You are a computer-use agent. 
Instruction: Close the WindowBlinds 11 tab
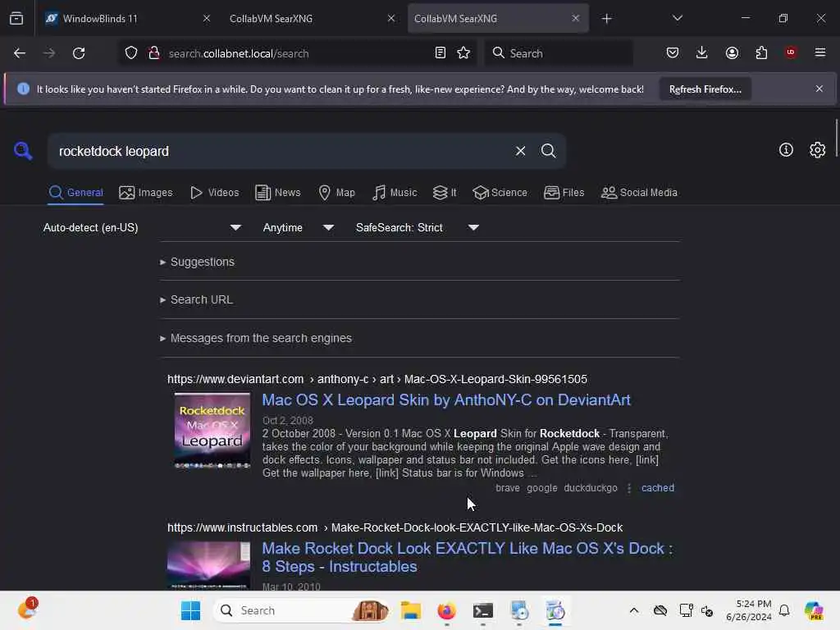207,18
